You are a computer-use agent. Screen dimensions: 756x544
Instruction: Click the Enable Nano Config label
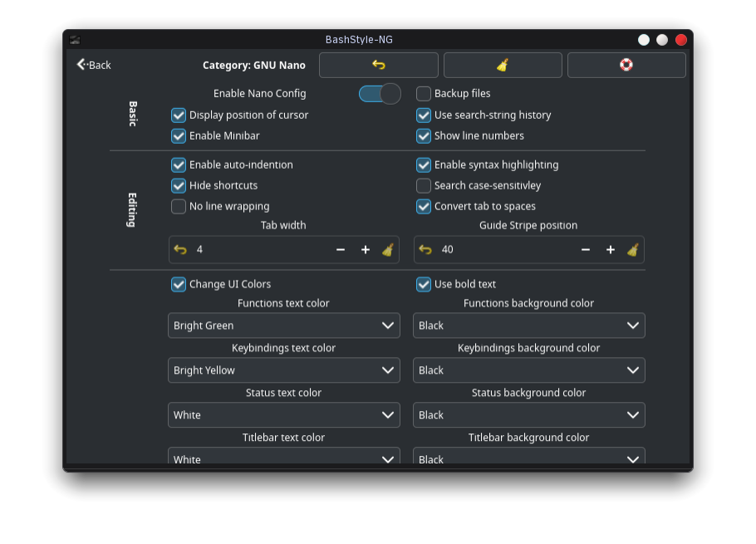[260, 94]
